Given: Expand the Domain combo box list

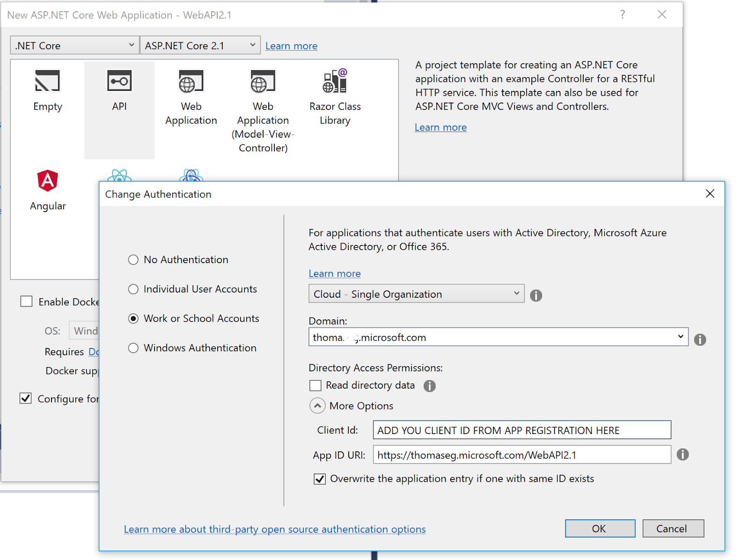Looking at the screenshot, I should [x=680, y=337].
